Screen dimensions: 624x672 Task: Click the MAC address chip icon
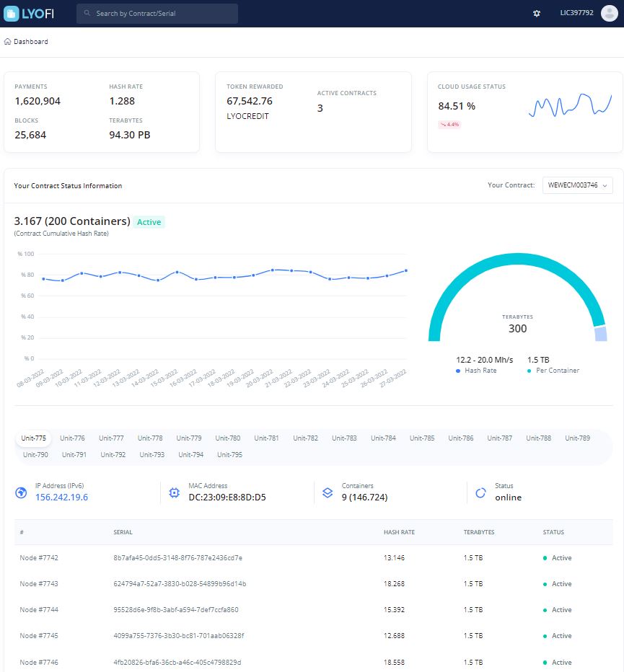click(174, 492)
